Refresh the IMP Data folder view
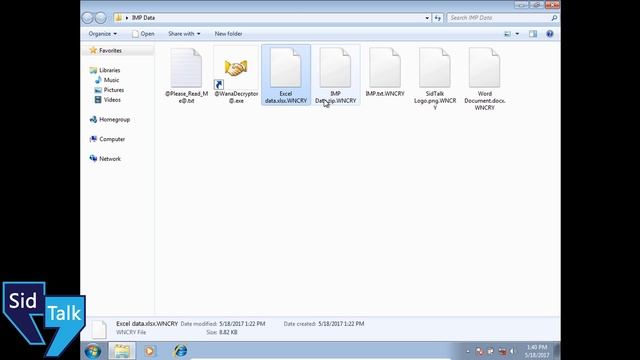 [438, 18]
